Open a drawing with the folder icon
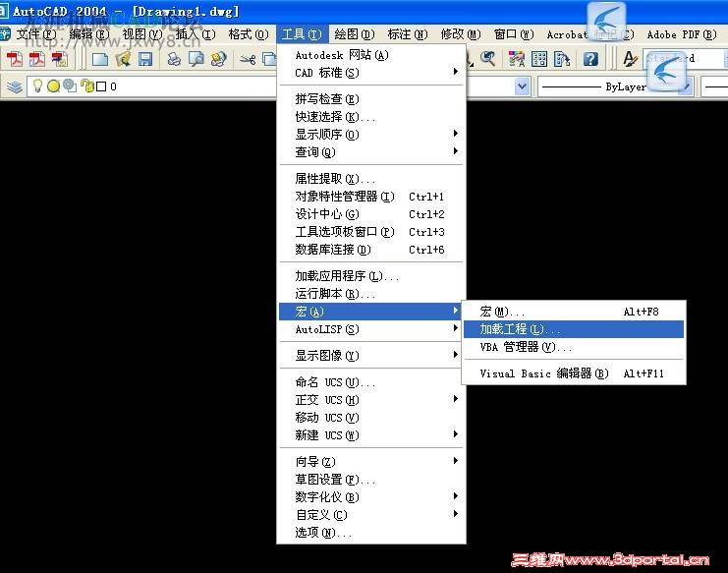 123,59
